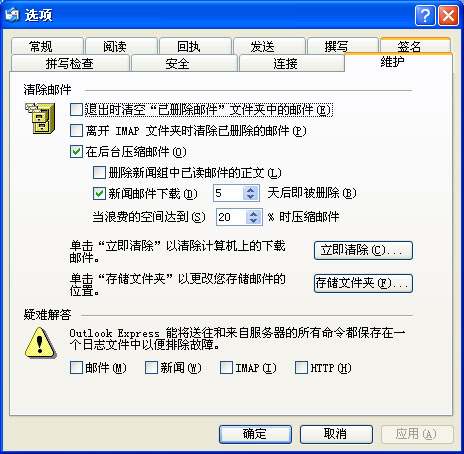The height and width of the screenshot is (454, 464).
Task: Click the filing cabinet icon under 清除邮件
Action: click(x=40, y=118)
